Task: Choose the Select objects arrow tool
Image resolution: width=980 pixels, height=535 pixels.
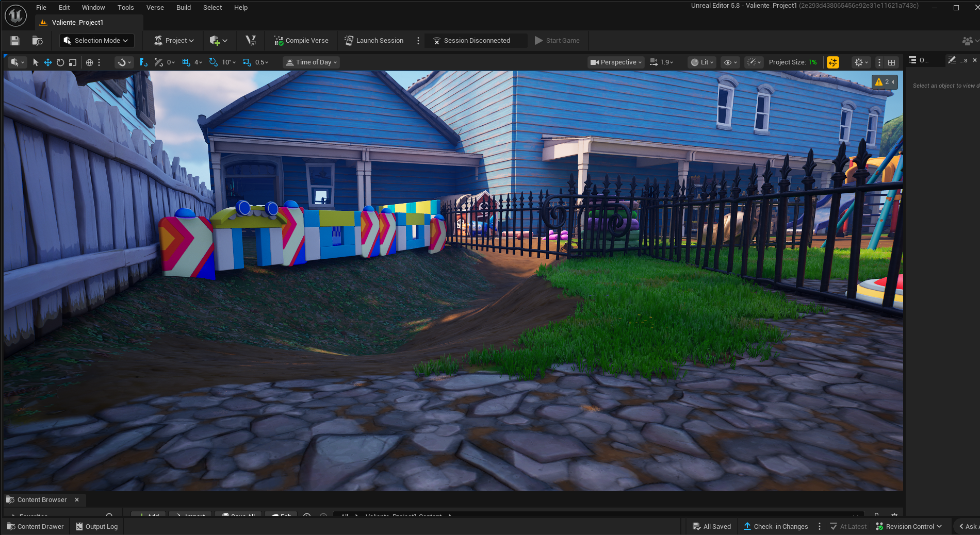Action: (x=36, y=62)
